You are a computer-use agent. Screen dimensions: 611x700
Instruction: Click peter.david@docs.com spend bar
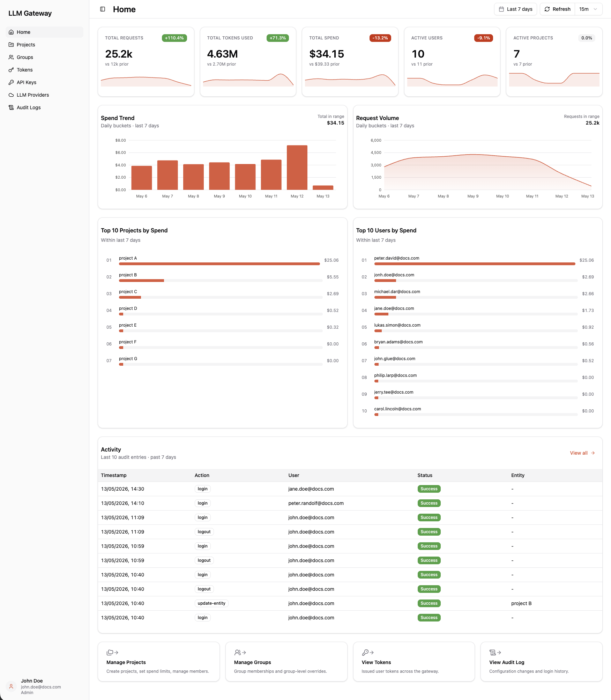click(x=475, y=264)
